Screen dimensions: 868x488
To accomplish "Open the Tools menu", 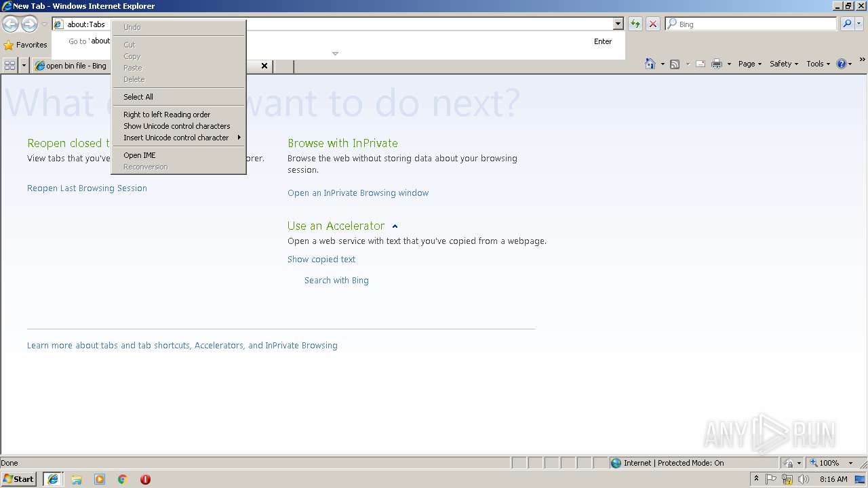I will click(x=818, y=64).
